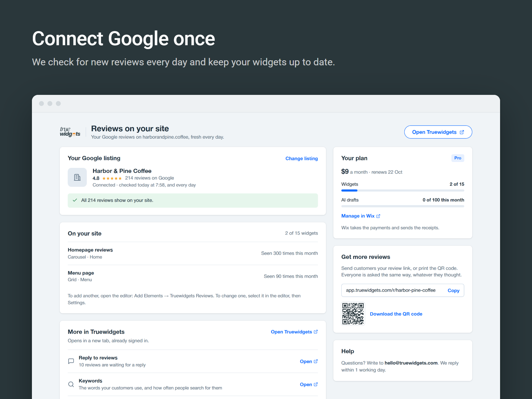Click the 'Reviews on your site' heading
The width and height of the screenshot is (532, 399).
130,129
